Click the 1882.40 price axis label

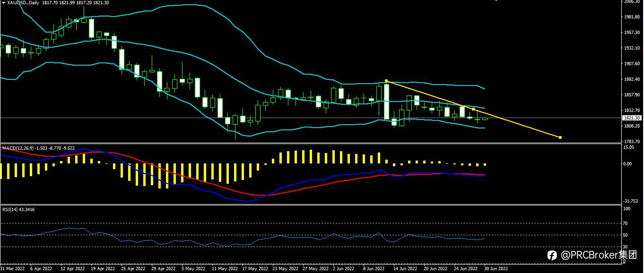(632, 79)
